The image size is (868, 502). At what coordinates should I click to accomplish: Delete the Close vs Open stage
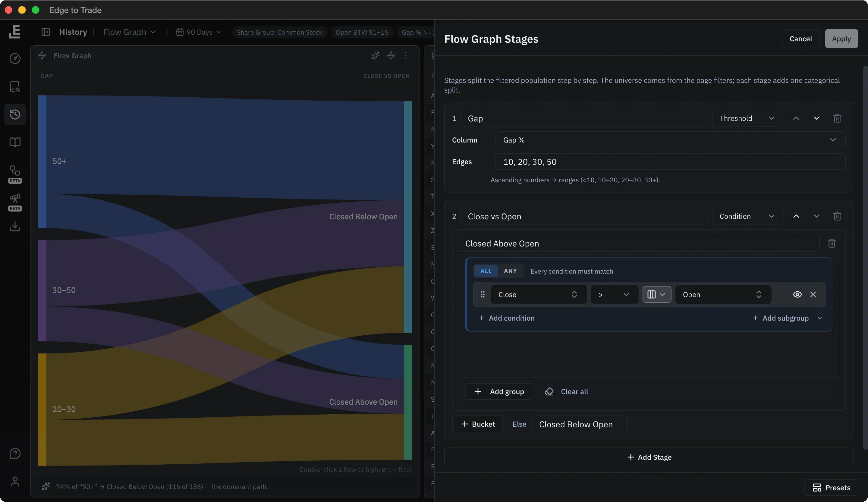click(837, 216)
